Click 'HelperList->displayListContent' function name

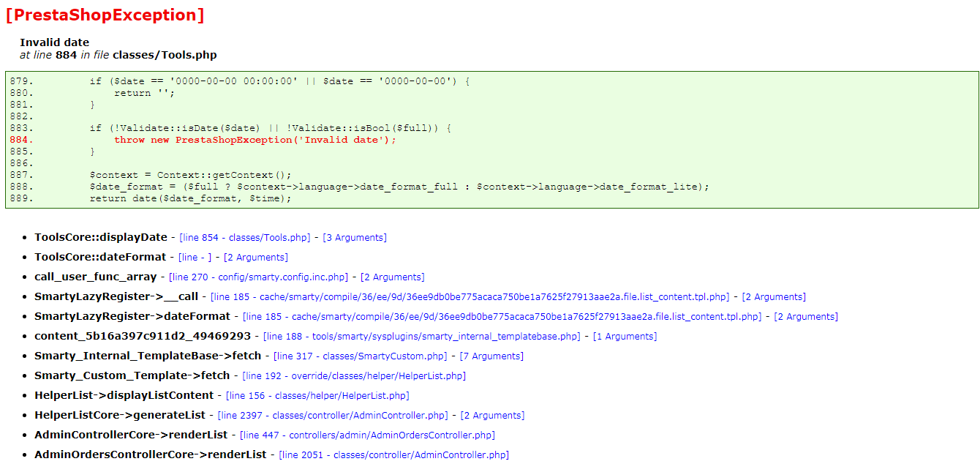[124, 396]
